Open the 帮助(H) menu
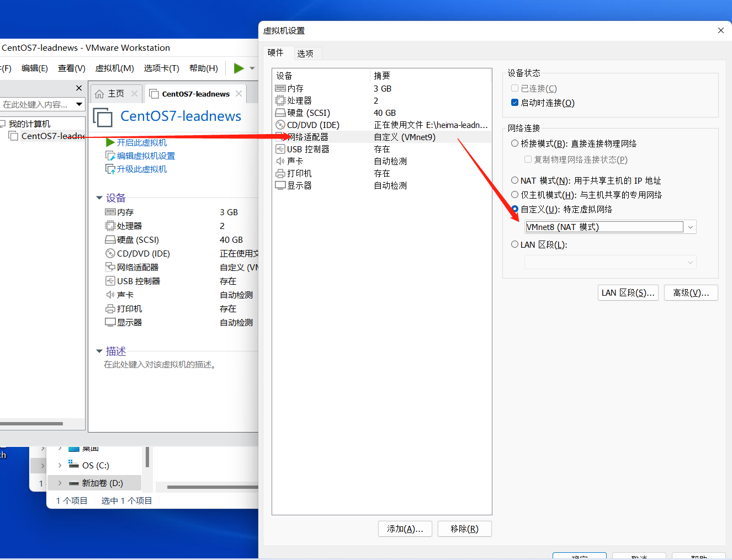 (x=204, y=68)
